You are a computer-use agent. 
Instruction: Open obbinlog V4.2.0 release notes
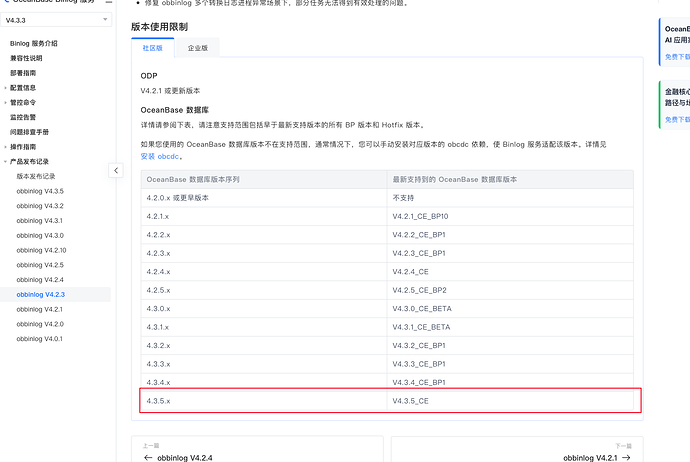pos(40,324)
